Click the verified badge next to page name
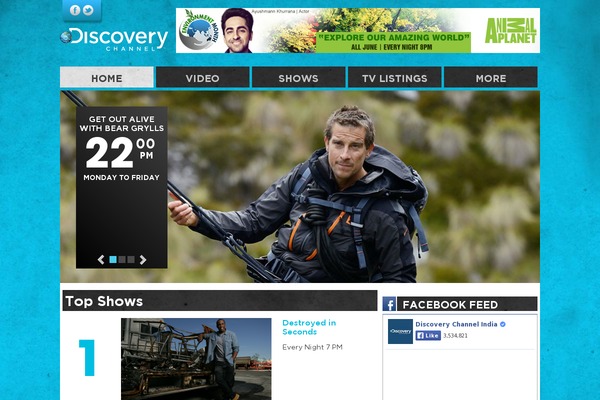Image resolution: width=600 pixels, height=400 pixels. pyautogui.click(x=503, y=324)
